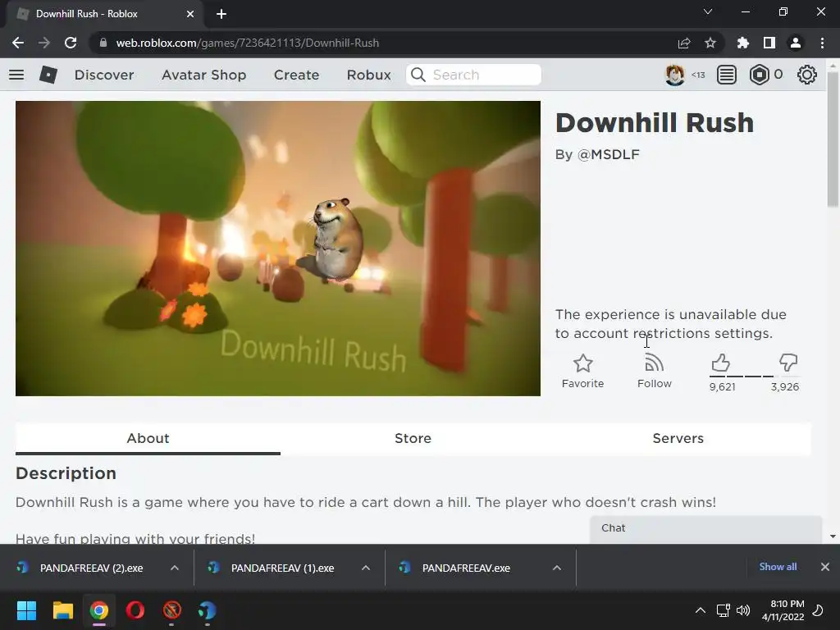Viewport: 840px width, 630px height.
Task: Open the taskbar clock and date
Action: point(783,610)
